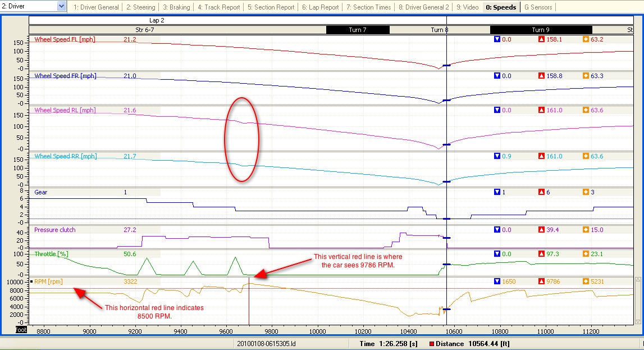This screenshot has height=350, width=644.
Task: Click the RPM minimum value icon
Action: pos(497,281)
